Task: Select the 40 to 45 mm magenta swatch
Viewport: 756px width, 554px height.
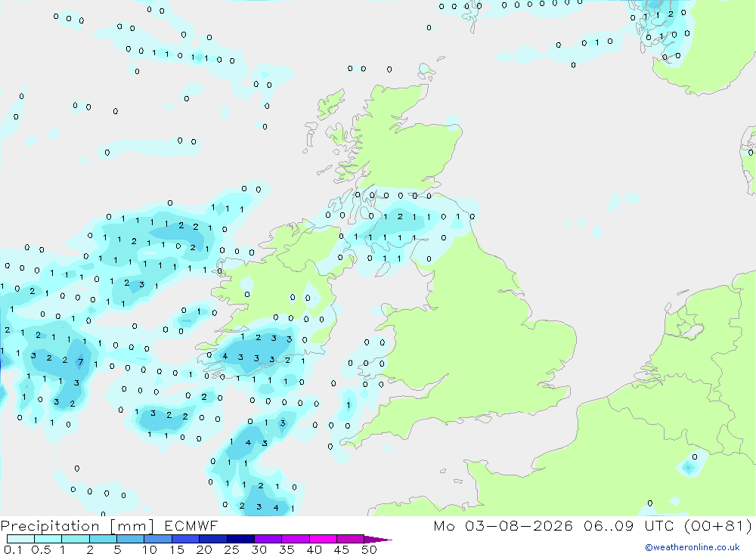Action: [323, 539]
